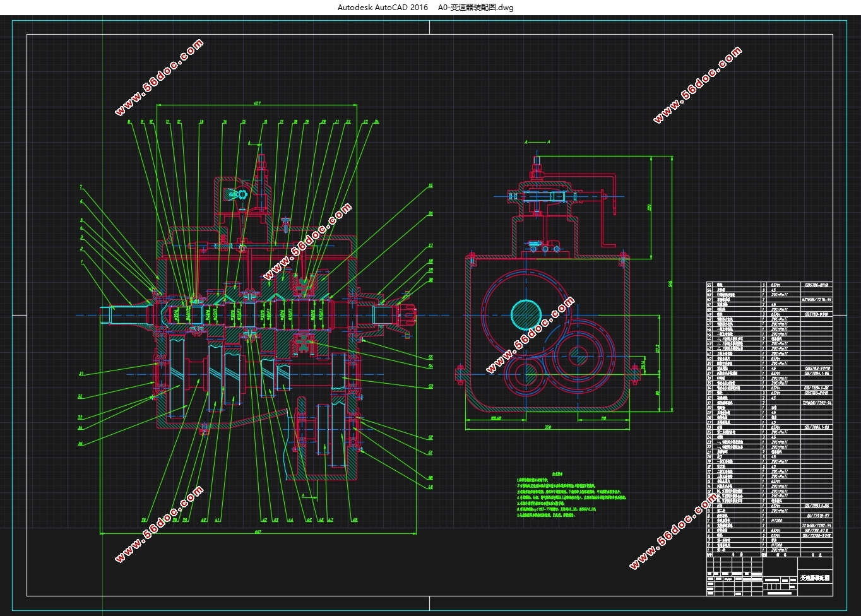Screen dimensions: 861x616
Task: Click HT200 material in parts list row 2
Action: 776,545
